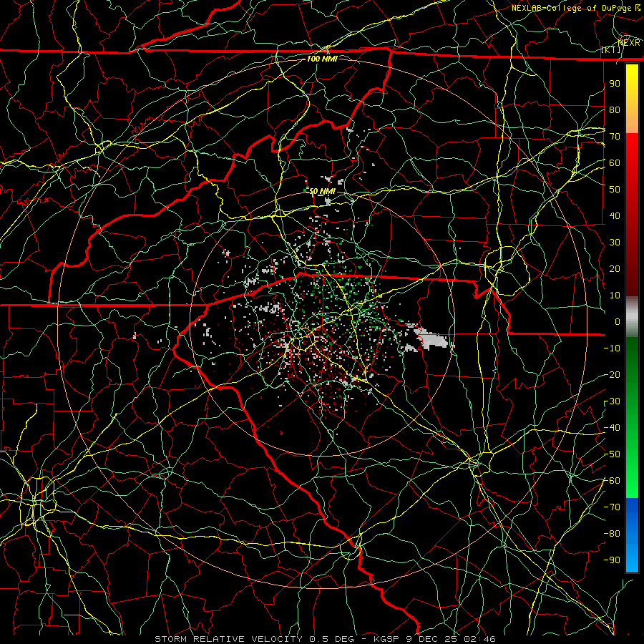Select the -40 value on velocity scale
This screenshot has width=644, height=644.
tap(612, 428)
